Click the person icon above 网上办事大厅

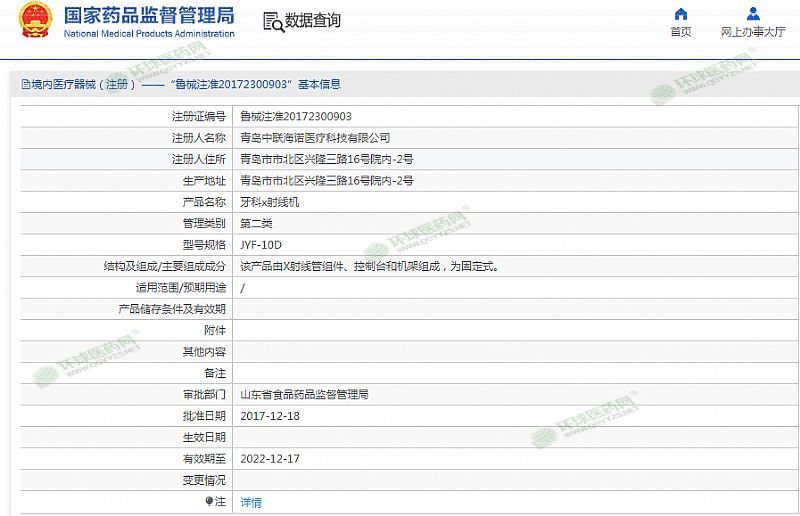pyautogui.click(x=754, y=13)
